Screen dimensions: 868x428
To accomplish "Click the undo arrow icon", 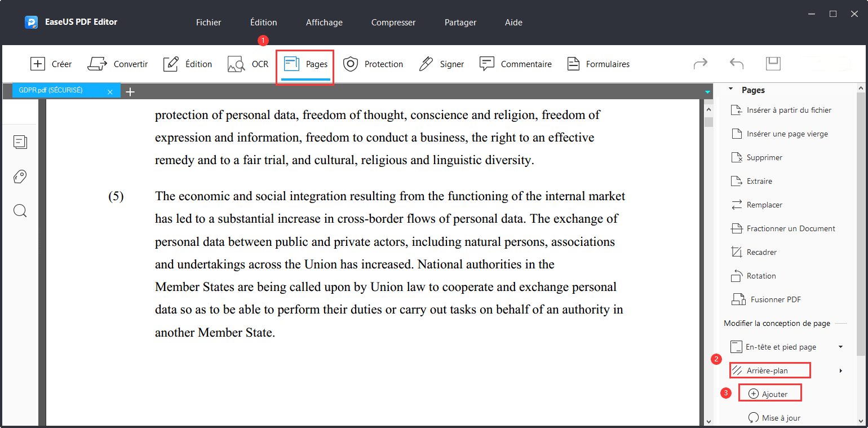I will click(x=737, y=63).
